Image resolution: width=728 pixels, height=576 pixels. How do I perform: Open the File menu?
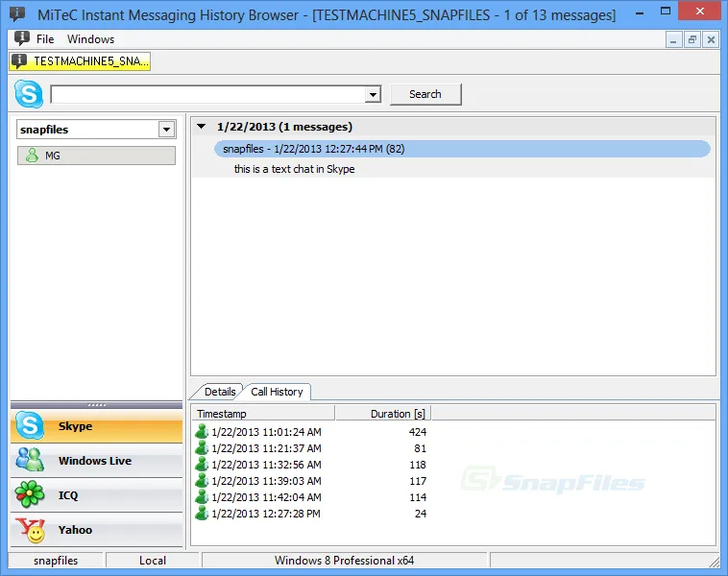tap(45, 39)
